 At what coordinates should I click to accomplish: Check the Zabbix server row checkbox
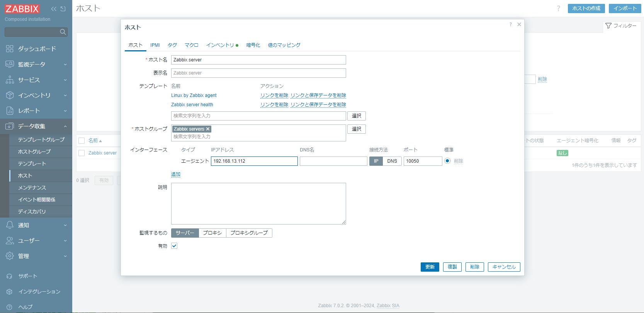click(x=82, y=153)
